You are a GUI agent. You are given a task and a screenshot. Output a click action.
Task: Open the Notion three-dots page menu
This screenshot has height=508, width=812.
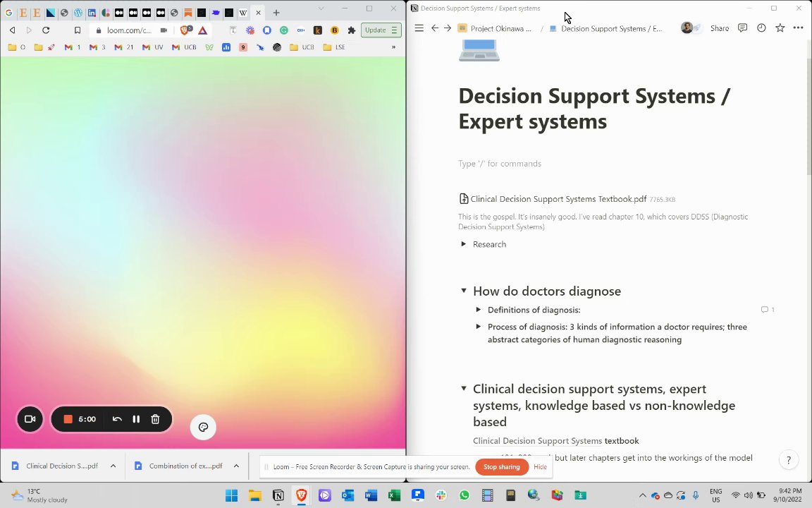click(798, 28)
